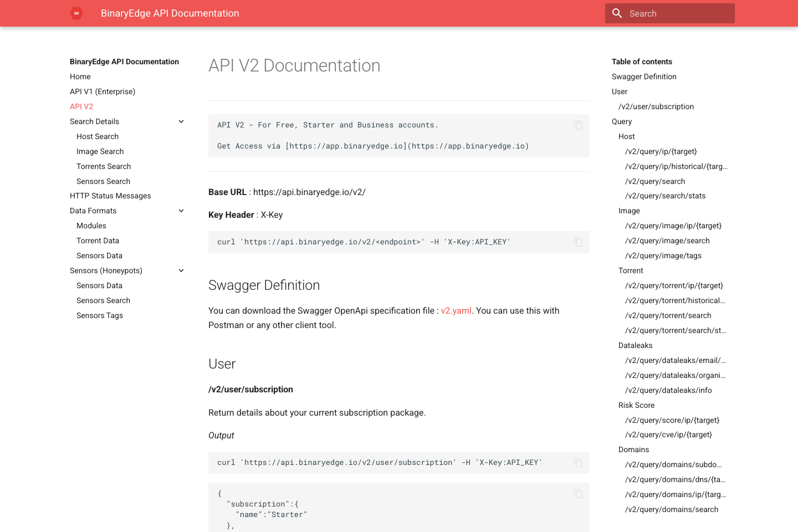Collapse the Search Details section chevron
Image resolution: width=798 pixels, height=532 pixels.
coord(181,121)
